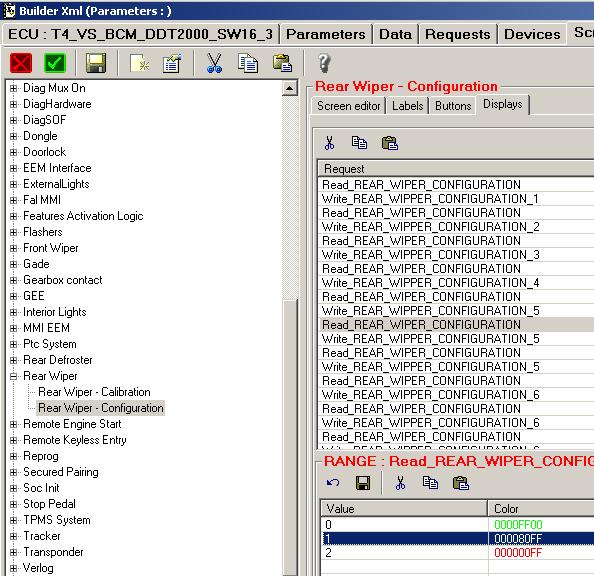Click the Builder Xml title bar app icon
Screen dimensions: 594x576
(x=9, y=11)
